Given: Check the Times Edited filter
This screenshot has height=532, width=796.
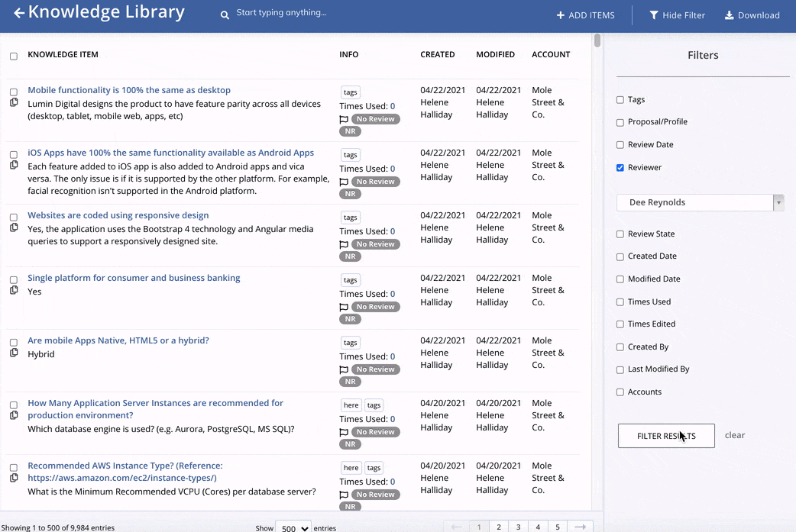Looking at the screenshot, I should click(620, 324).
